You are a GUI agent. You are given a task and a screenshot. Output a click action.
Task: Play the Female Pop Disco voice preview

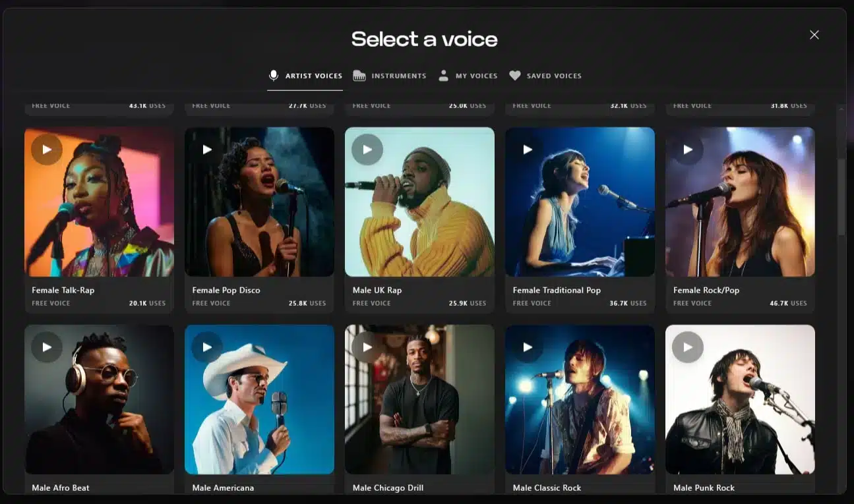(207, 150)
